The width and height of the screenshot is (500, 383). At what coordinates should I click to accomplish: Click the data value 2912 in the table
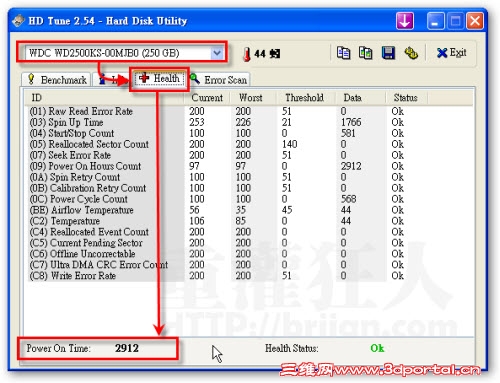tap(351, 166)
